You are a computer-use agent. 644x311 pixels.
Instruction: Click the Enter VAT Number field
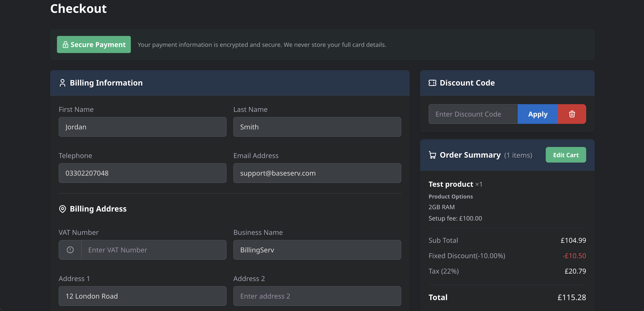[x=154, y=250]
